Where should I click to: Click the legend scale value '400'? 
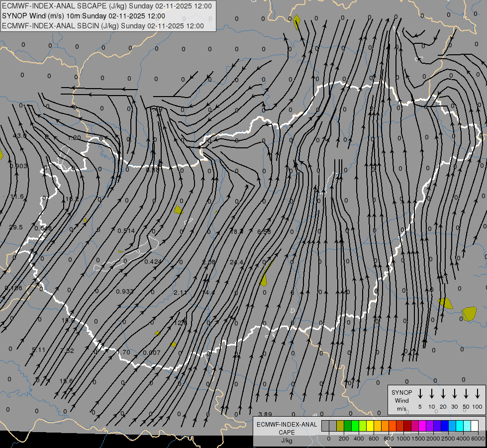click(x=359, y=439)
